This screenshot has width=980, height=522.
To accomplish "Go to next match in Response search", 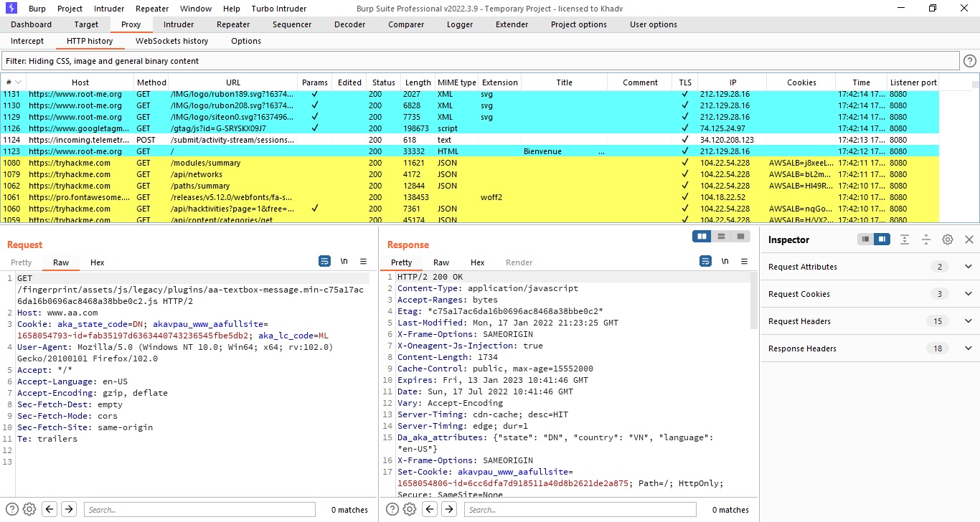I will click(x=449, y=509).
